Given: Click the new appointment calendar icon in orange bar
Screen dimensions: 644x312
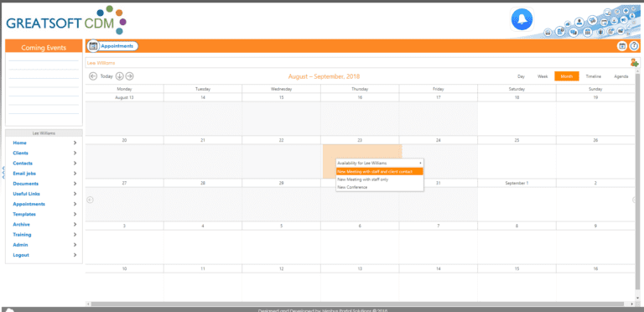Looking at the screenshot, I should pyautogui.click(x=622, y=46).
